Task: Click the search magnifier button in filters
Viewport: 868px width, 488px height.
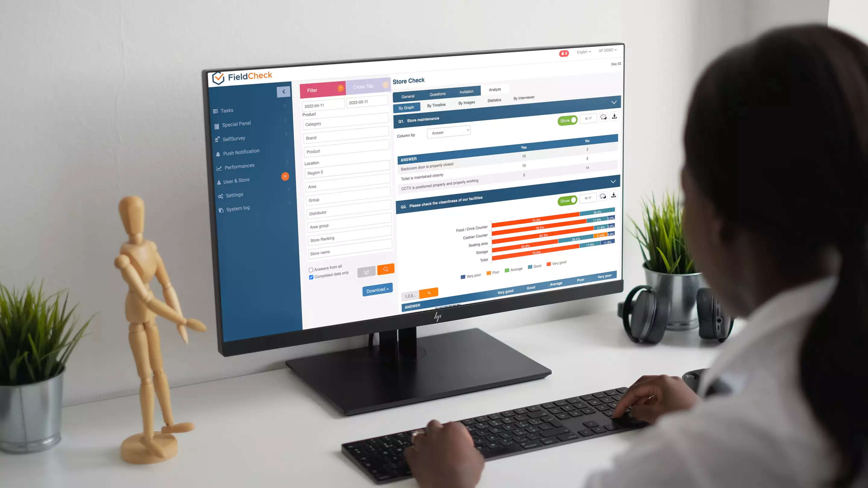Action: (x=386, y=269)
